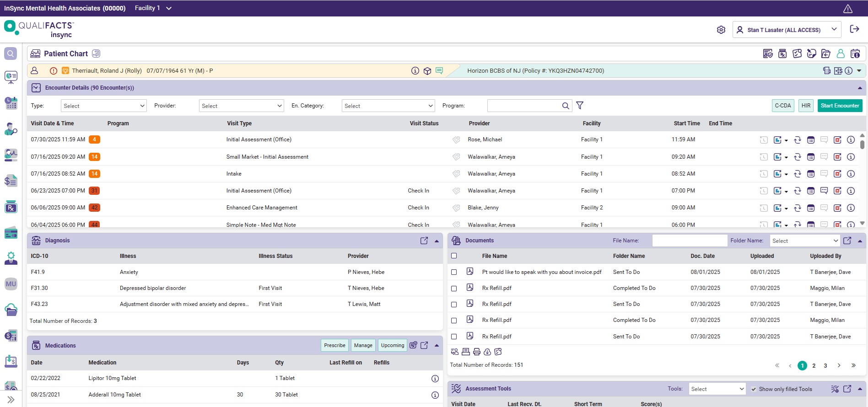
Task: Toggle Show only filled Tools checkbox
Action: (754, 389)
